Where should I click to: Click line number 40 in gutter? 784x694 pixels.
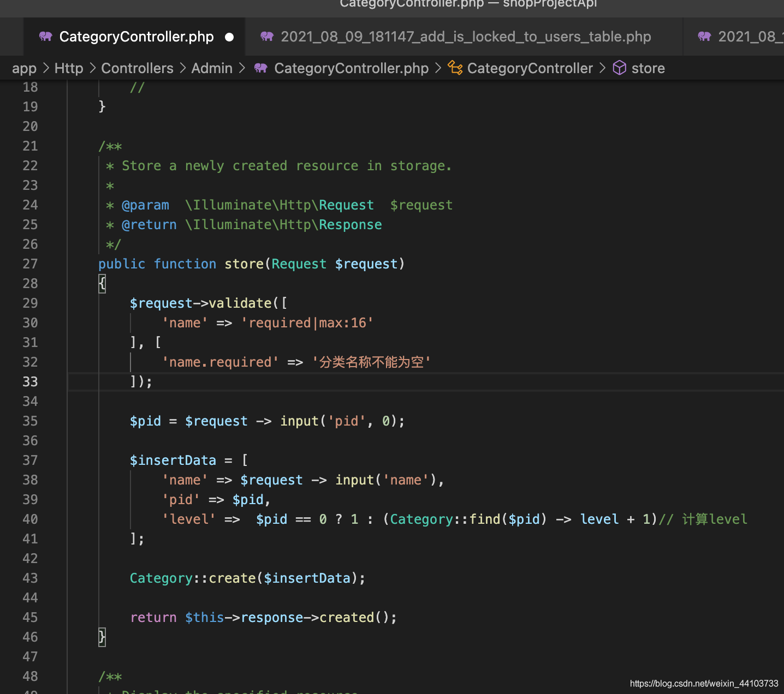(30, 519)
